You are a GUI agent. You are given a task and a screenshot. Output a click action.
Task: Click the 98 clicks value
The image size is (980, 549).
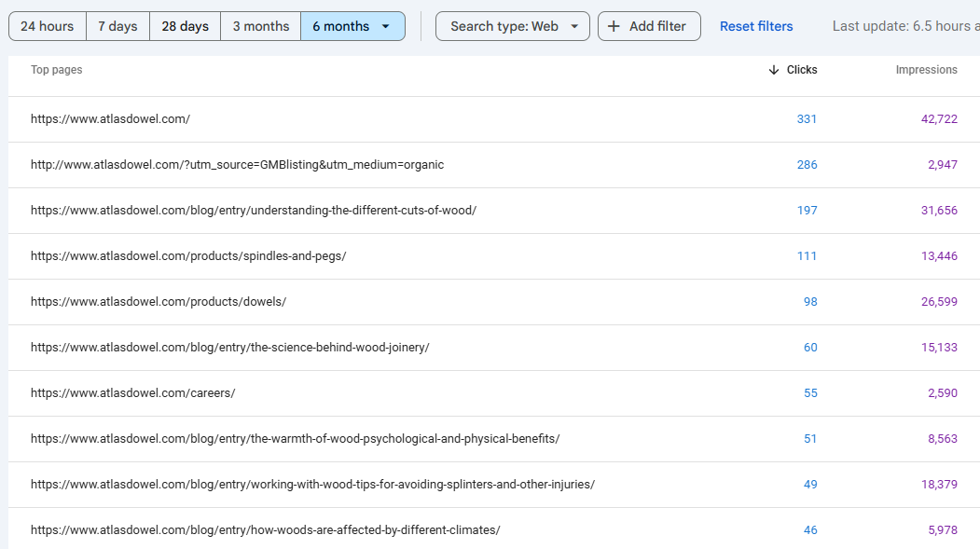[810, 302]
